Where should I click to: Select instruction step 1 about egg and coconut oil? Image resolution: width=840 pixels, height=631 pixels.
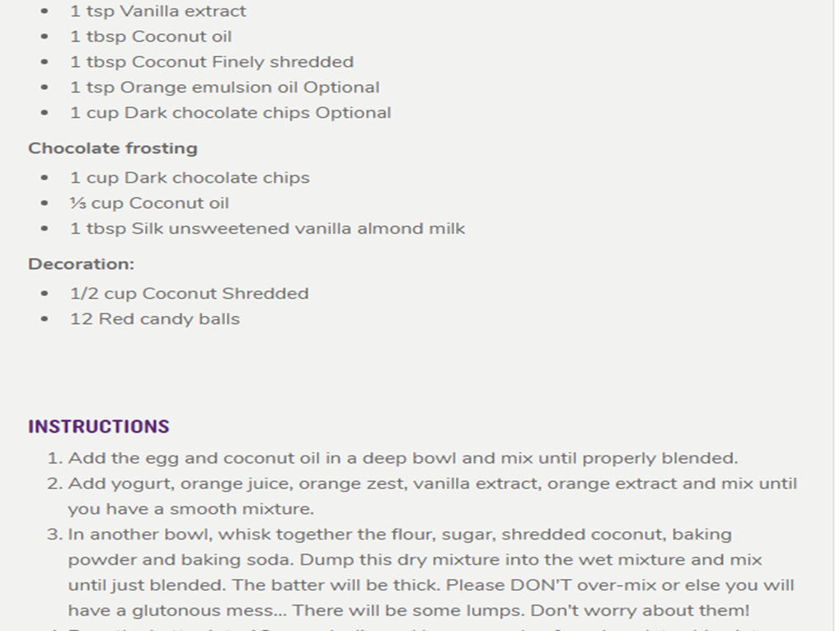coord(403,459)
